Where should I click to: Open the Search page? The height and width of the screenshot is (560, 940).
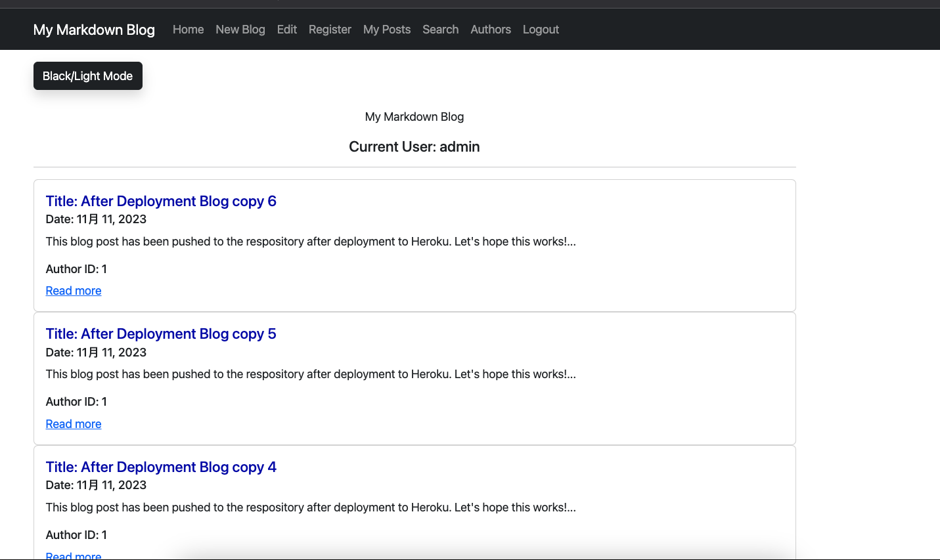(x=441, y=30)
